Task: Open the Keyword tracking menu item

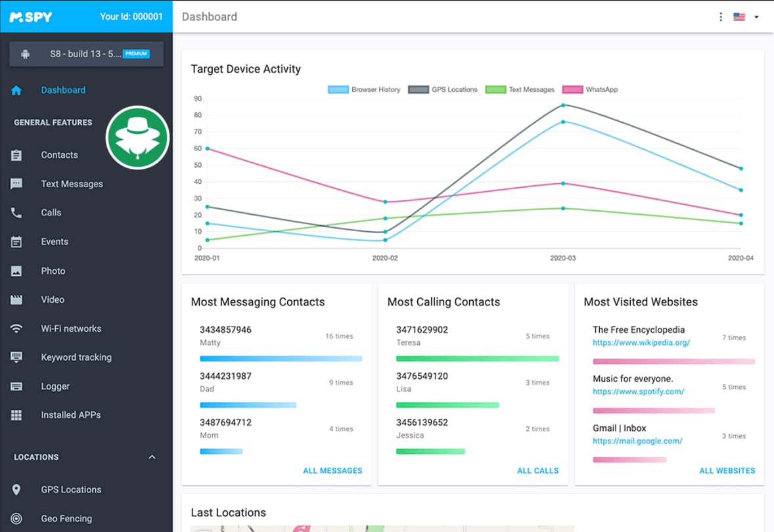Action: [76, 357]
